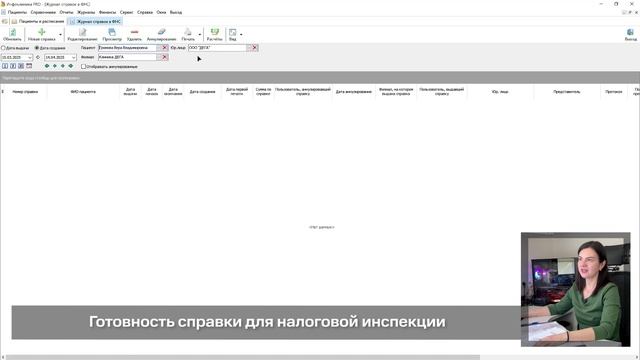Open the Журналы menu
640x360 pixels.
point(86,12)
